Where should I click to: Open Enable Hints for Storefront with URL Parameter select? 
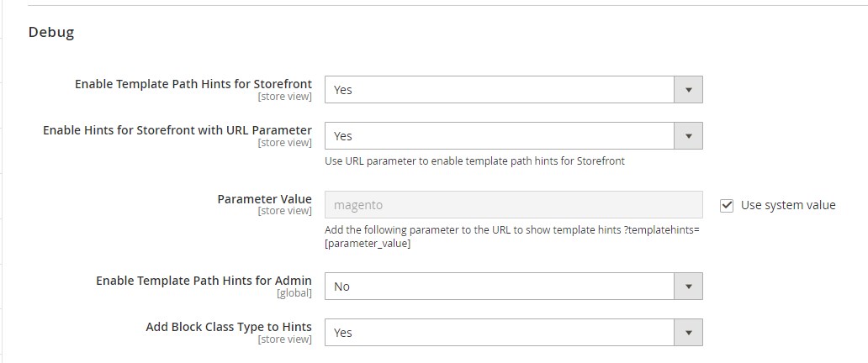(500, 136)
